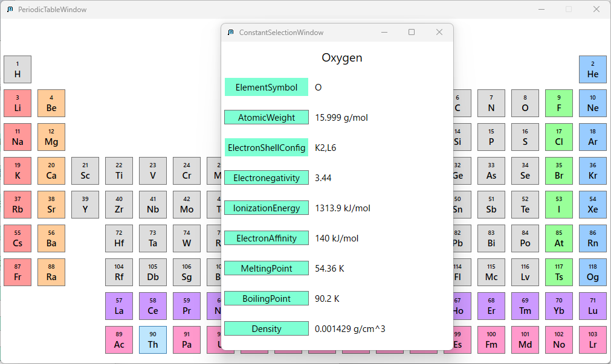
Task: Select the ElectronAffinity button
Action: (267, 238)
